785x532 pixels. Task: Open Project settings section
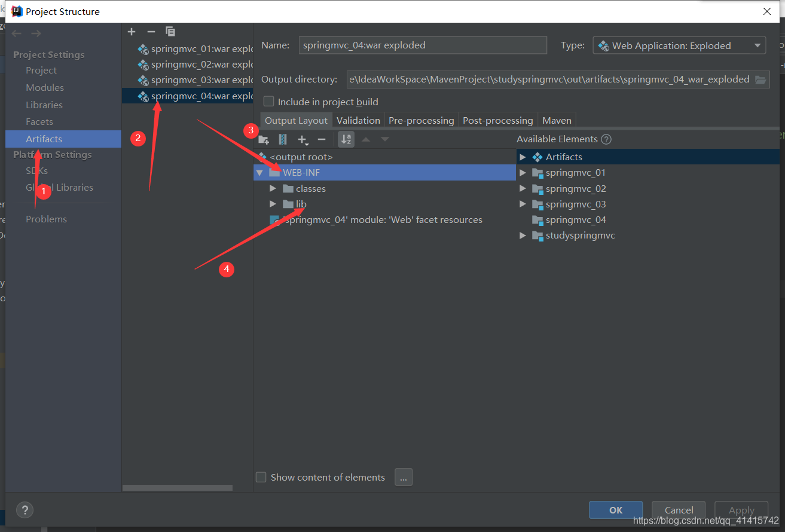(41, 70)
